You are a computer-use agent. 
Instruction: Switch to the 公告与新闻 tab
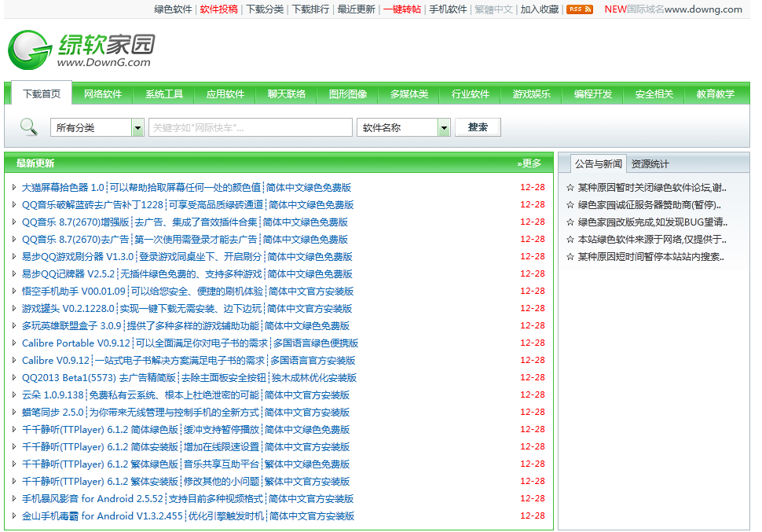pyautogui.click(x=599, y=164)
